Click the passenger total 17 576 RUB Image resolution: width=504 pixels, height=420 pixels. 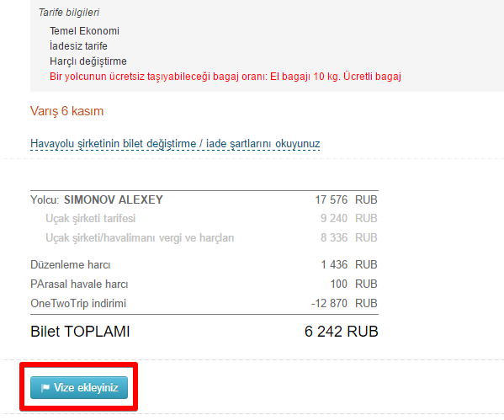tap(346, 199)
